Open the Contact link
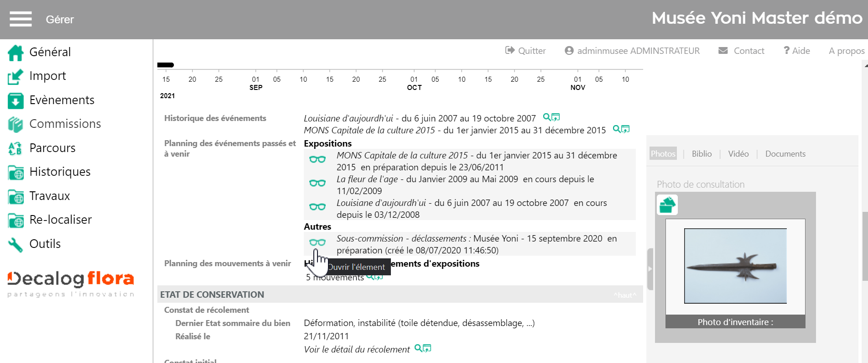 742,51
